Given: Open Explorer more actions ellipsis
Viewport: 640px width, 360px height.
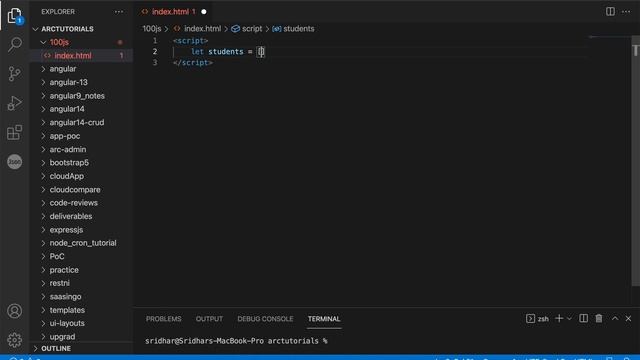Looking at the screenshot, I should pos(119,12).
